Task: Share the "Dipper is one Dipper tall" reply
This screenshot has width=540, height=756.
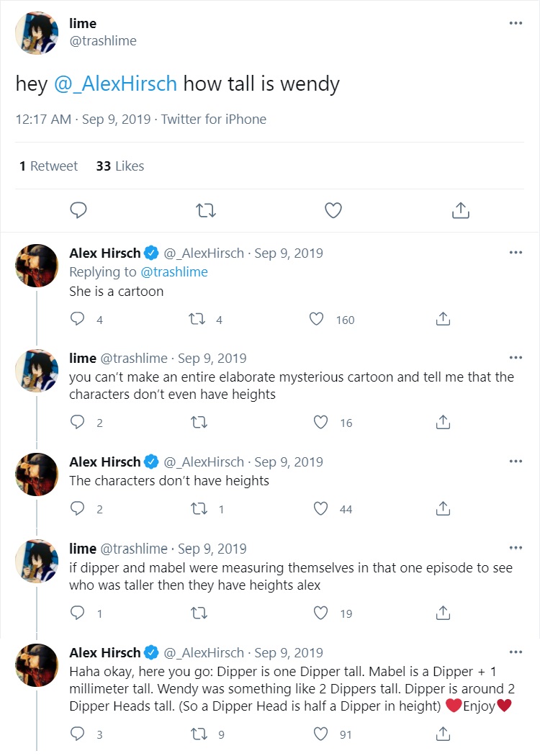Action: point(444,734)
